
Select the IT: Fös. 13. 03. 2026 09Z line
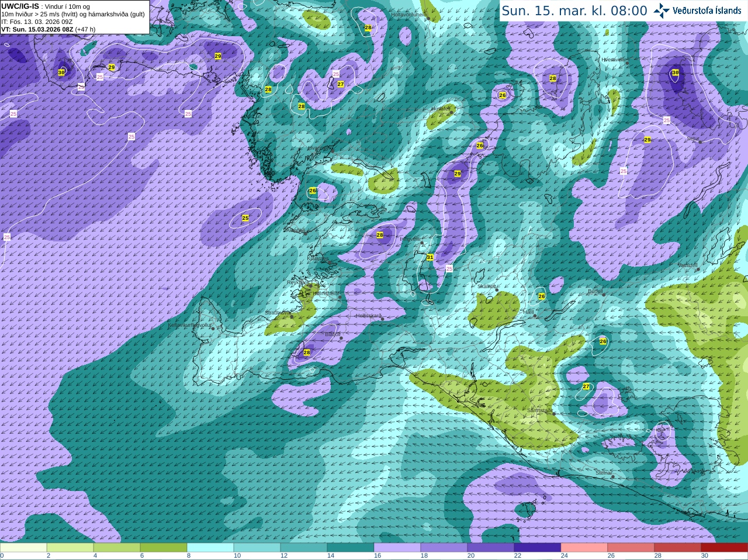(37, 22)
